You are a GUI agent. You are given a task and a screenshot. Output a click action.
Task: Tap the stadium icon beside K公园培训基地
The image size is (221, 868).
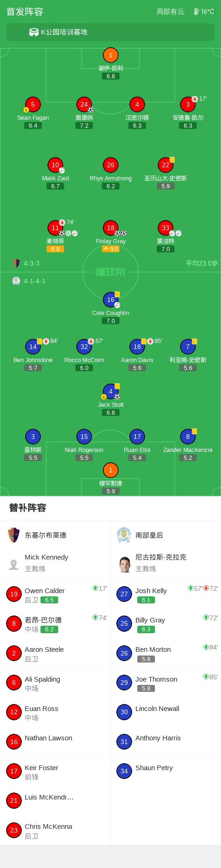[x=34, y=32]
